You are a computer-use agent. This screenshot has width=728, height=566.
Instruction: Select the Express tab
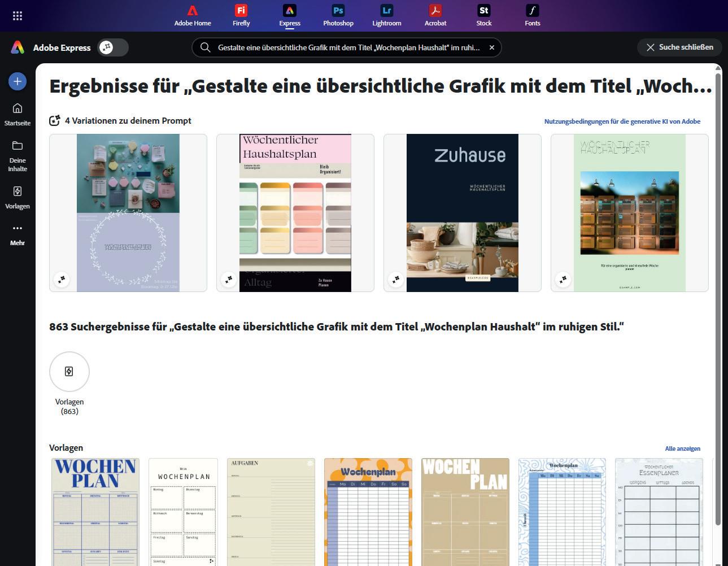pyautogui.click(x=290, y=16)
